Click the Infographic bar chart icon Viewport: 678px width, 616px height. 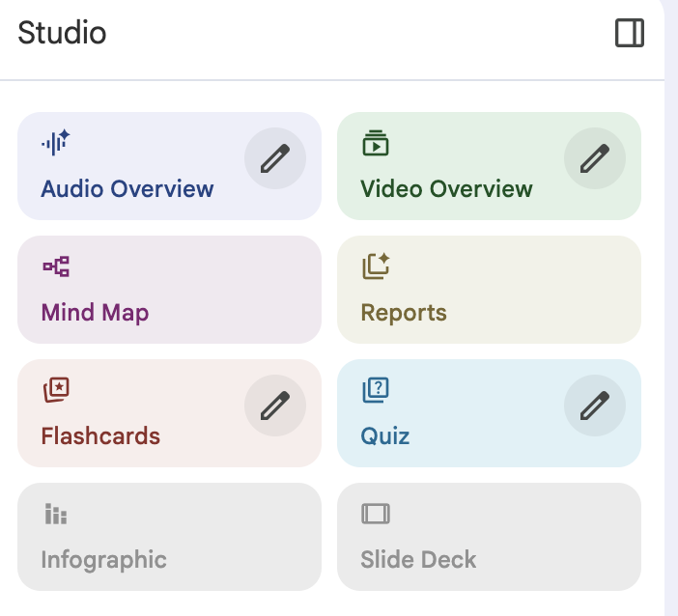(x=56, y=514)
